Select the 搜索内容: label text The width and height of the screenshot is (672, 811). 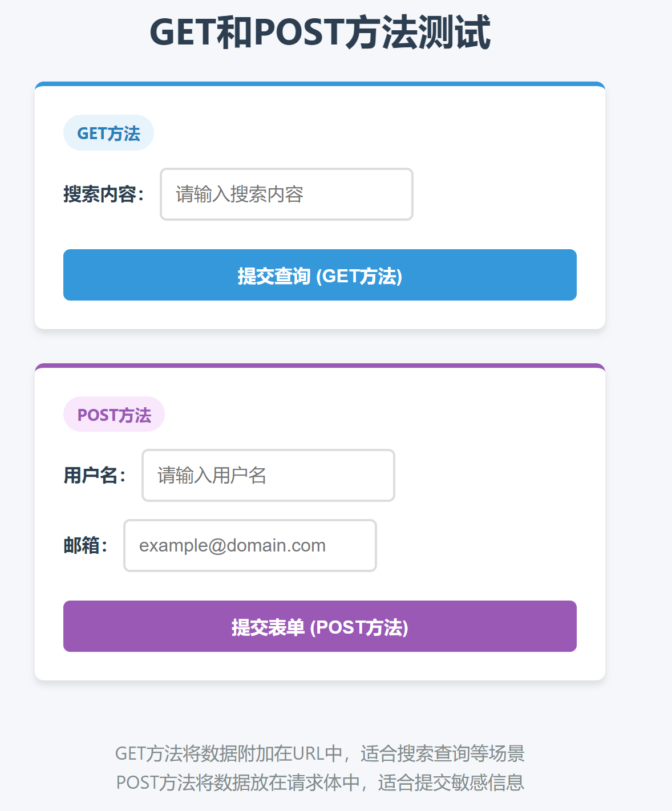pyautogui.click(x=103, y=194)
